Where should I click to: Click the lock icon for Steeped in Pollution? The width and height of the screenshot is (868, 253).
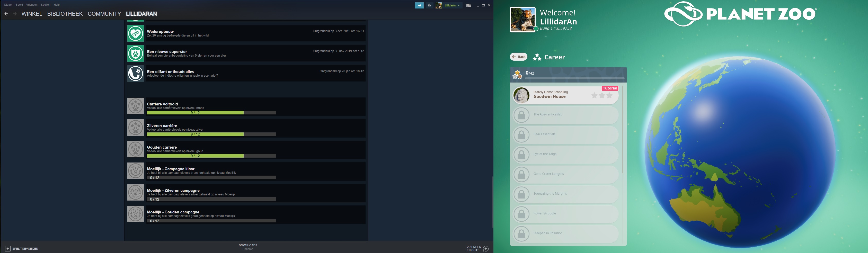[521, 234]
